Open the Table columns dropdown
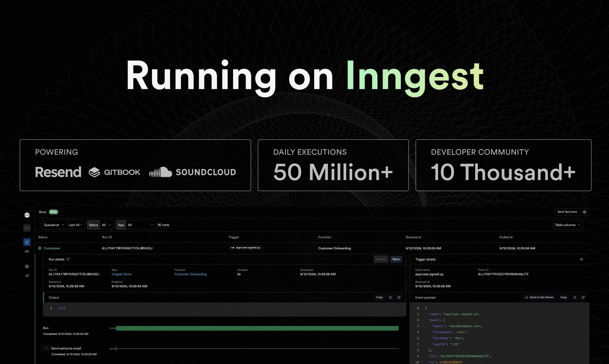Image resolution: width=609 pixels, height=364 pixels. point(568,225)
